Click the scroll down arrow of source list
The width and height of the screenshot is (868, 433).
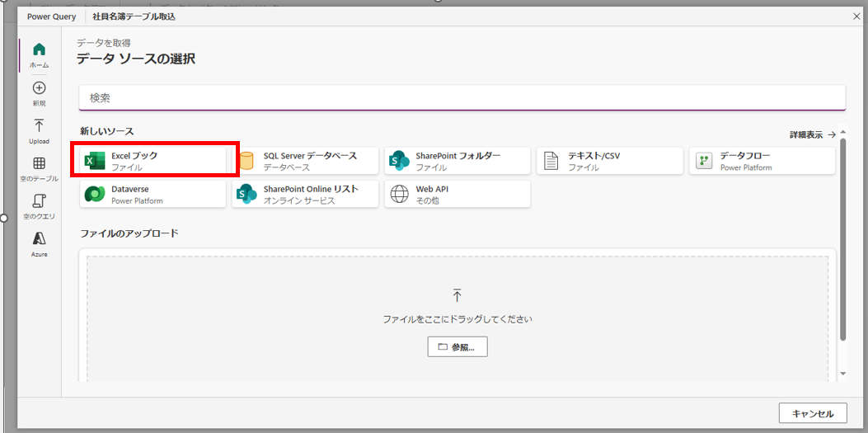(x=842, y=374)
